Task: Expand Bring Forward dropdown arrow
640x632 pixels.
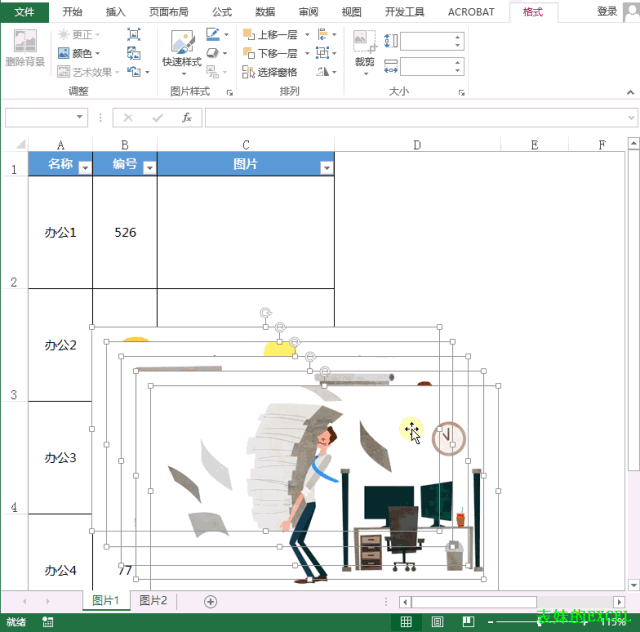Action: click(307, 35)
